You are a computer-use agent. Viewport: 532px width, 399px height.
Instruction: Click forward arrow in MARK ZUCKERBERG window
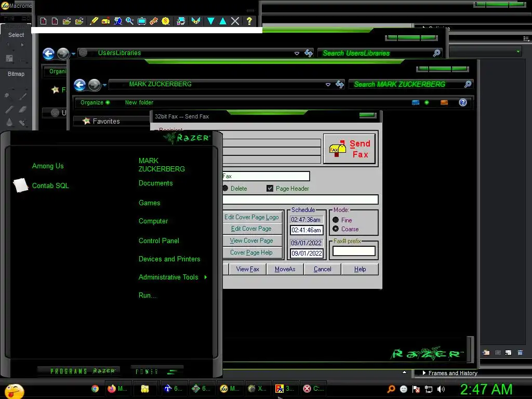click(x=95, y=85)
